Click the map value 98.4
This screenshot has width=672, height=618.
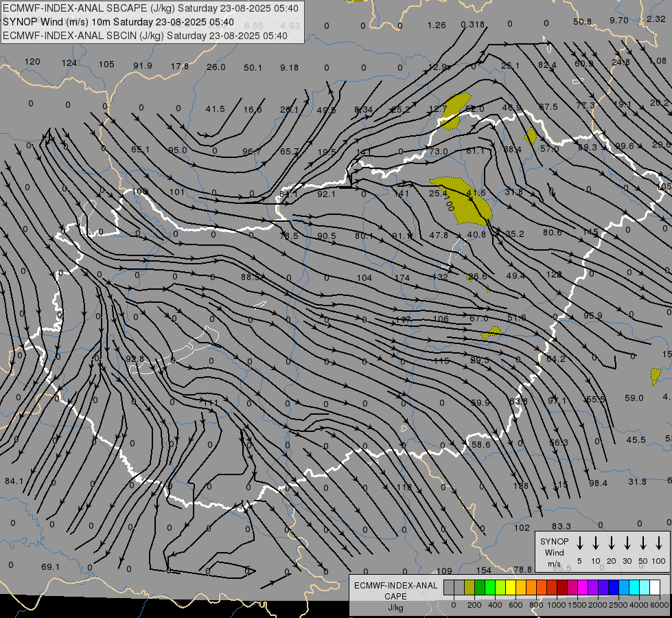click(598, 483)
